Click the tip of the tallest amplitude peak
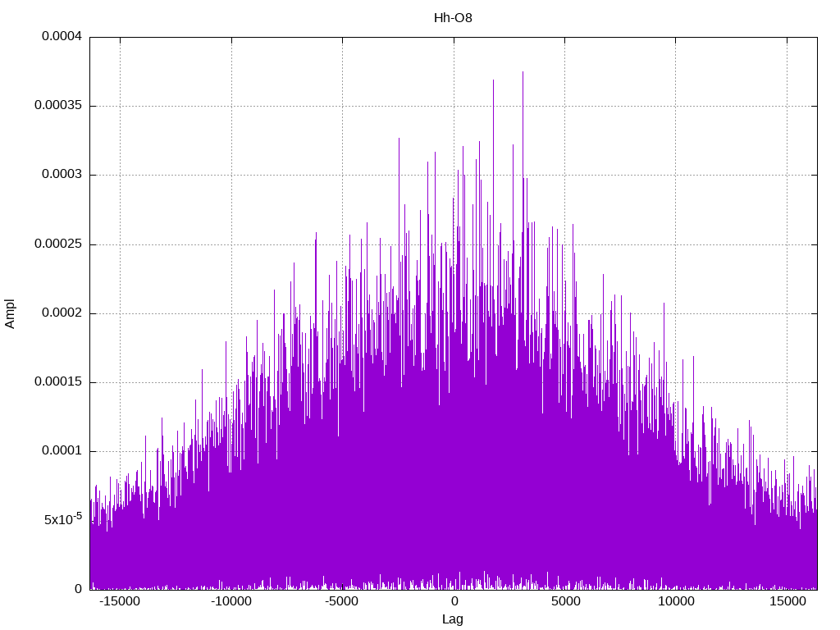 coord(523,72)
